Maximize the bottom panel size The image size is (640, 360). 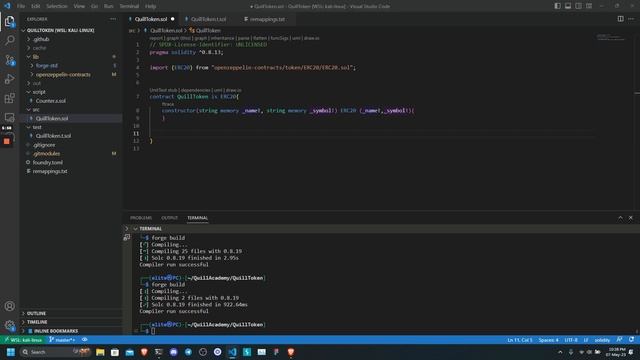click(x=620, y=218)
